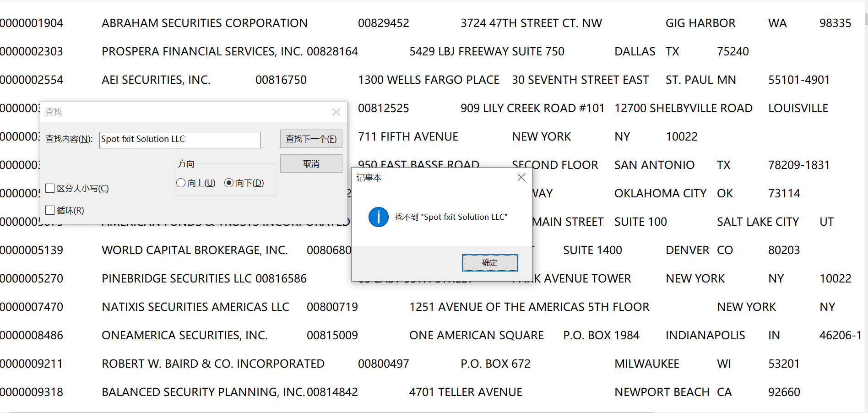The image size is (868, 413).
Task: Click the text GIG HARBOR
Action: (x=700, y=23)
